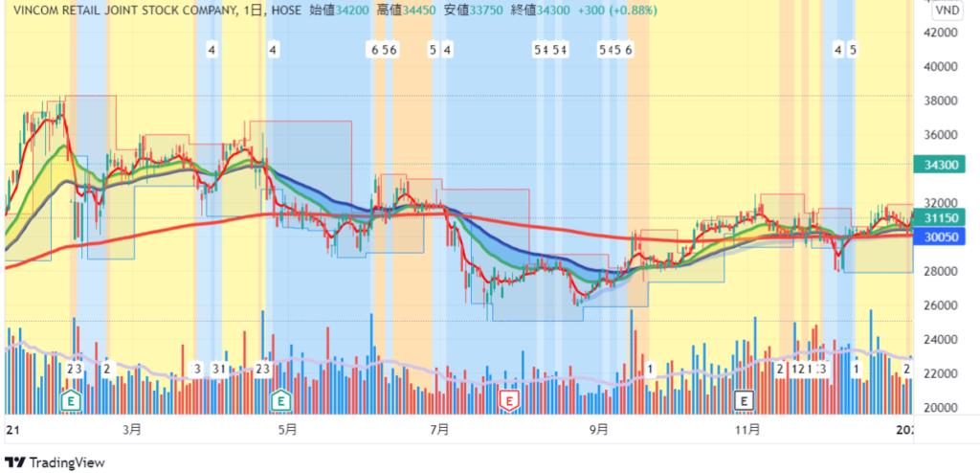
Task: Click the 7月 label on time axis
Action: (x=440, y=430)
